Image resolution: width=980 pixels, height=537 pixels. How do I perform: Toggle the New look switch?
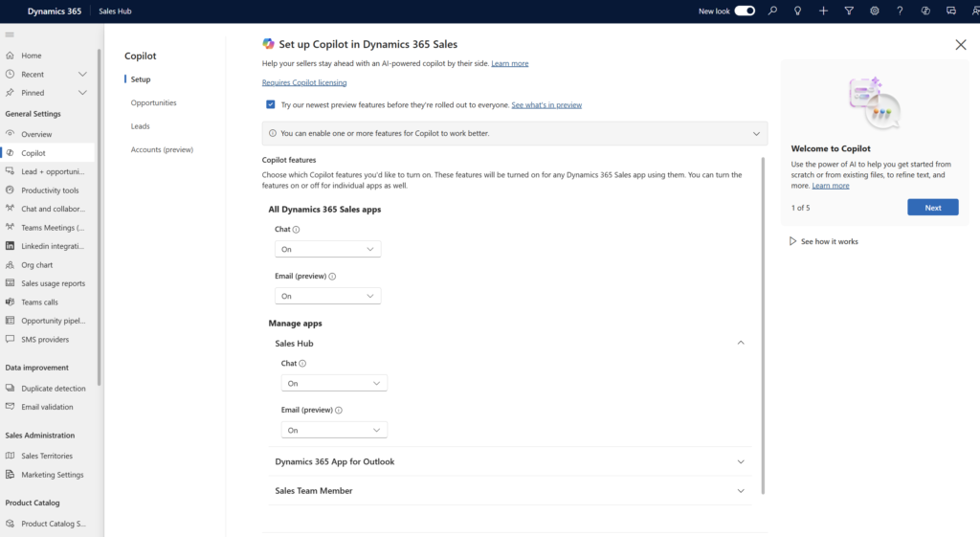(x=745, y=11)
